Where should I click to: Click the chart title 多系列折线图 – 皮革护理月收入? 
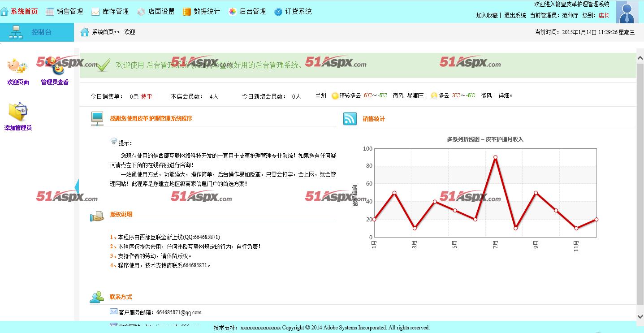coord(485,139)
